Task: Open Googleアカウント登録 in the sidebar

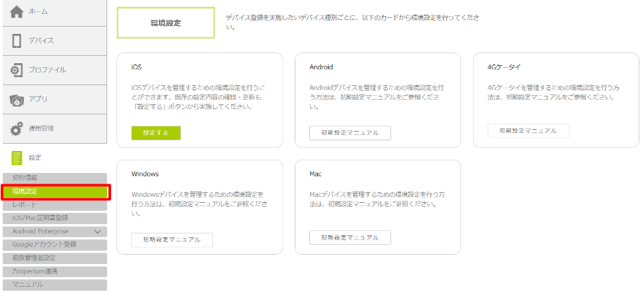Action: pos(44,244)
